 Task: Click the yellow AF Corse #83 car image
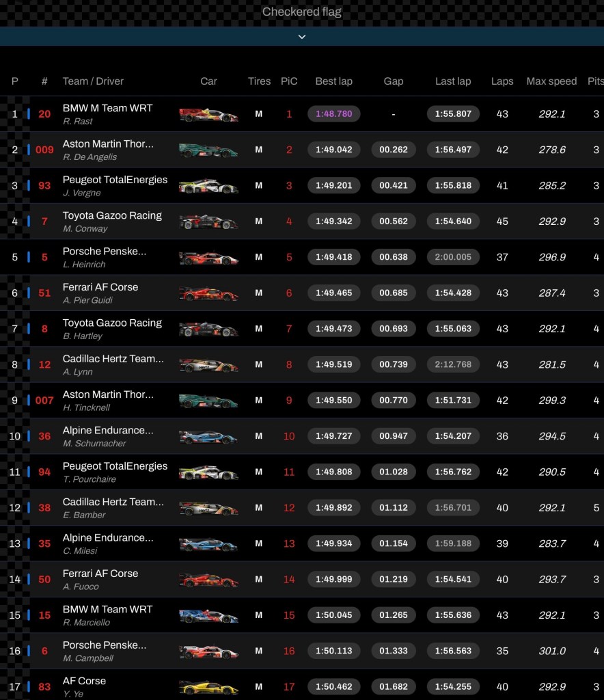208,687
